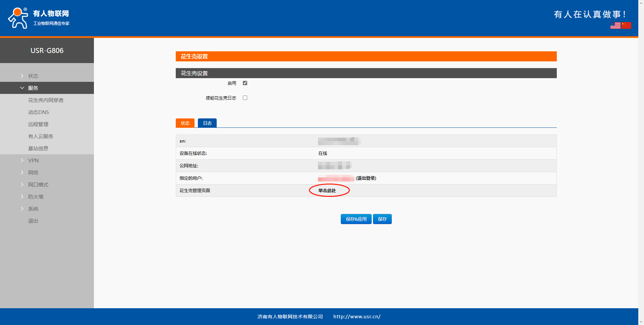Screen dimensions: 644x325
Task: Switch language using the US flag icon
Action: [x=615, y=25]
